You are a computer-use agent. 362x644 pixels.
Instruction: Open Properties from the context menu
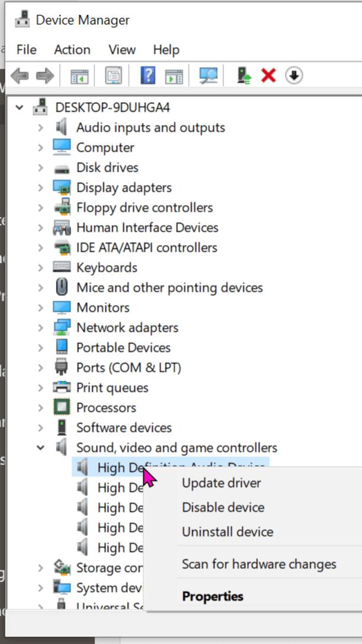click(x=212, y=596)
